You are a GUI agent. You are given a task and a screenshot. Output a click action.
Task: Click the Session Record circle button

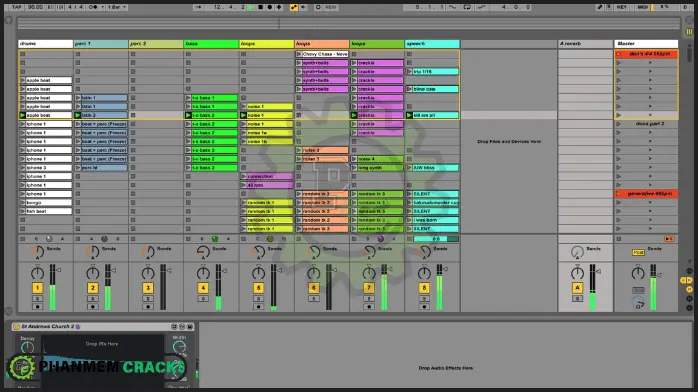pyautogui.click(x=318, y=7)
